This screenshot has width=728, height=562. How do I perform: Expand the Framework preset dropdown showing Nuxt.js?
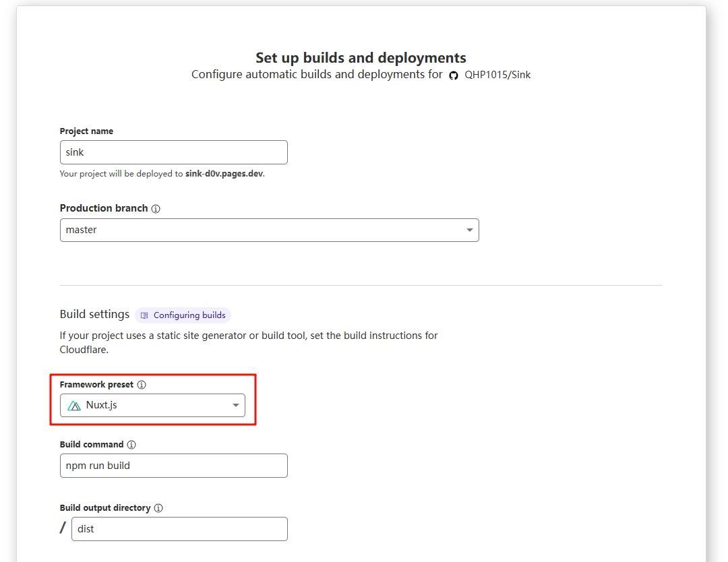coord(152,406)
